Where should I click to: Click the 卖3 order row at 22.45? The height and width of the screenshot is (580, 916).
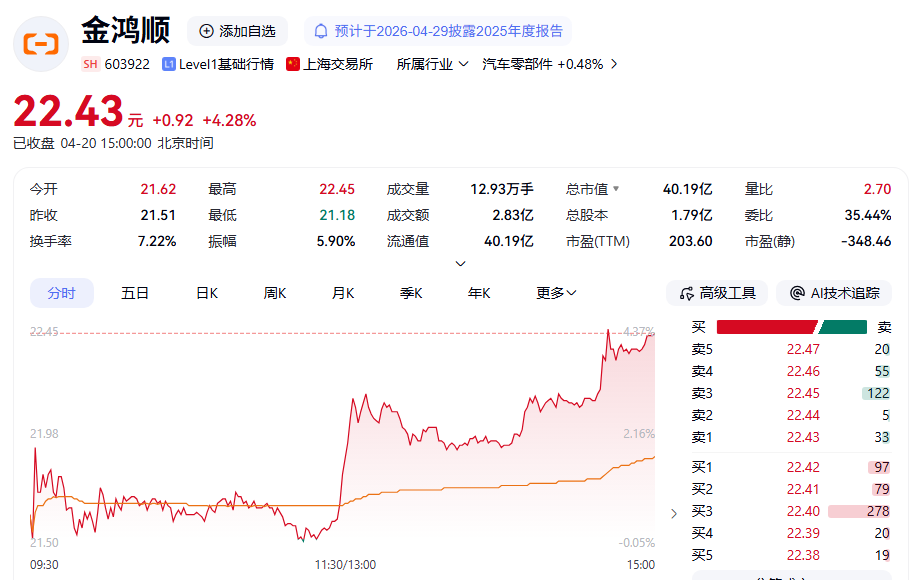(790, 393)
